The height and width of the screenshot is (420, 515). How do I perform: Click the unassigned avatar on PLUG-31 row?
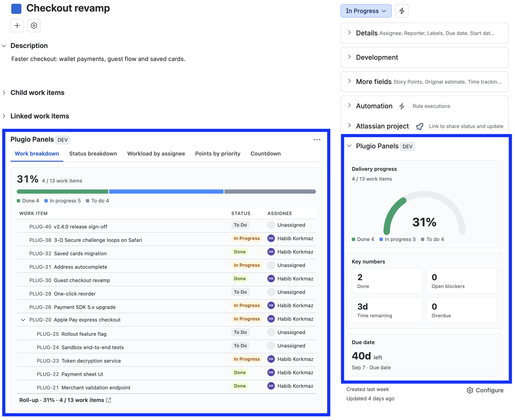tap(271, 265)
